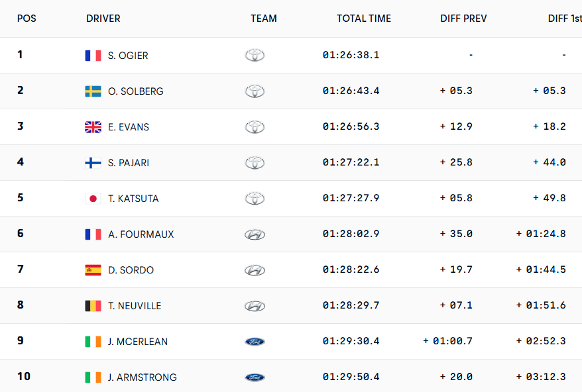
Task: Click the Belgian flag beside T. Neuville
Action: click(93, 306)
